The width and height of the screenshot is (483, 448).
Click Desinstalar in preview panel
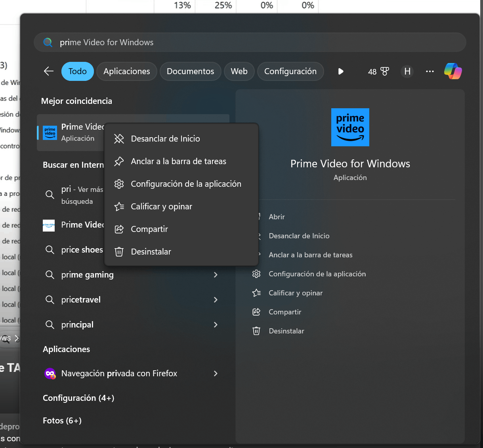(x=286, y=331)
